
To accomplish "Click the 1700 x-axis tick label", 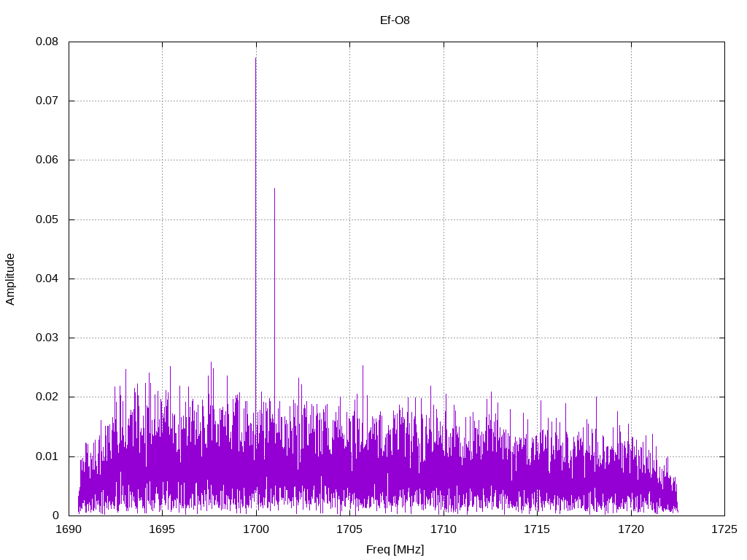I will tap(256, 529).
